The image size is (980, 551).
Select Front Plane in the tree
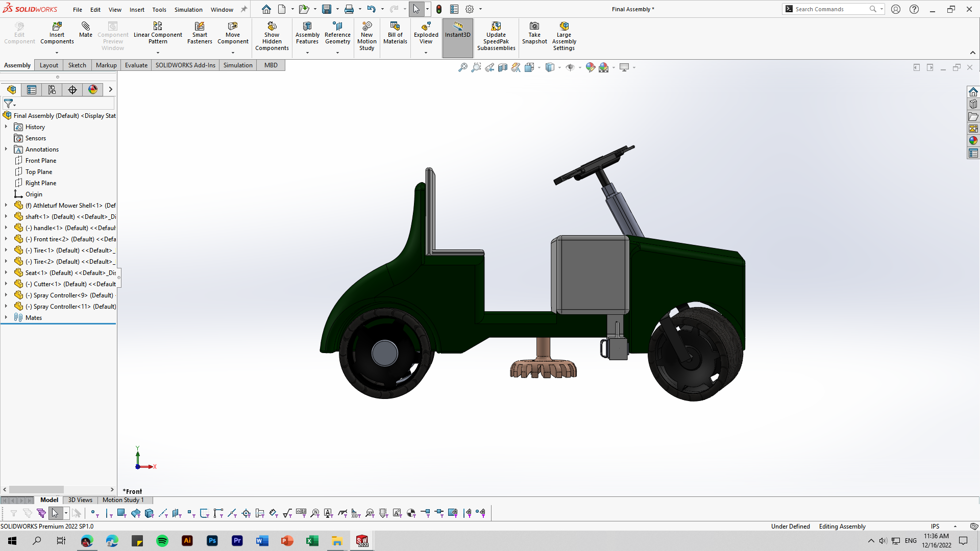tap(41, 160)
